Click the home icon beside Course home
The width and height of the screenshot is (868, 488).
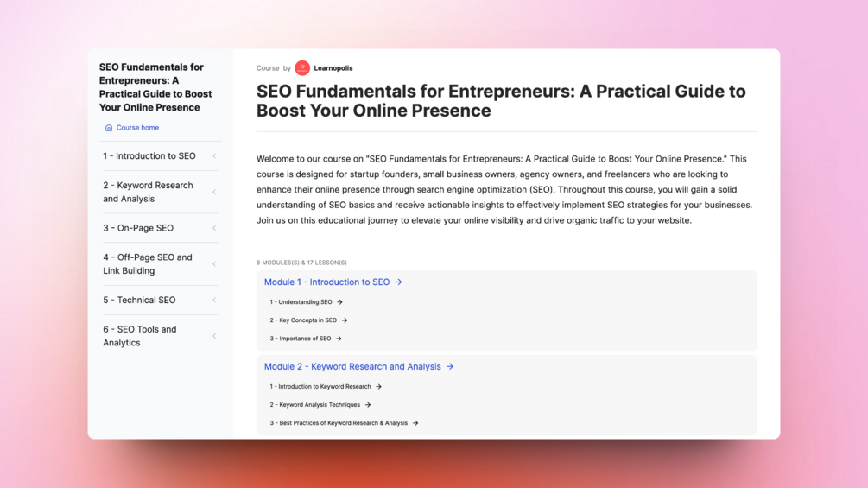click(109, 128)
